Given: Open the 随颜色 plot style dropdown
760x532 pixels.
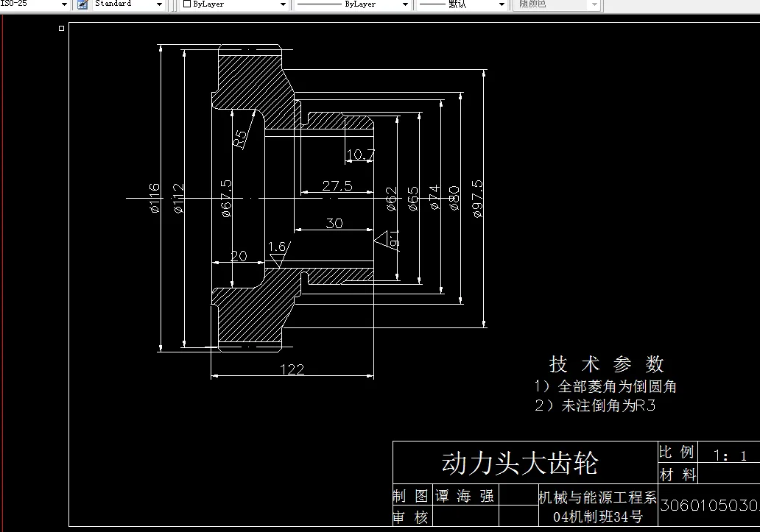Looking at the screenshot, I should (594, 4).
